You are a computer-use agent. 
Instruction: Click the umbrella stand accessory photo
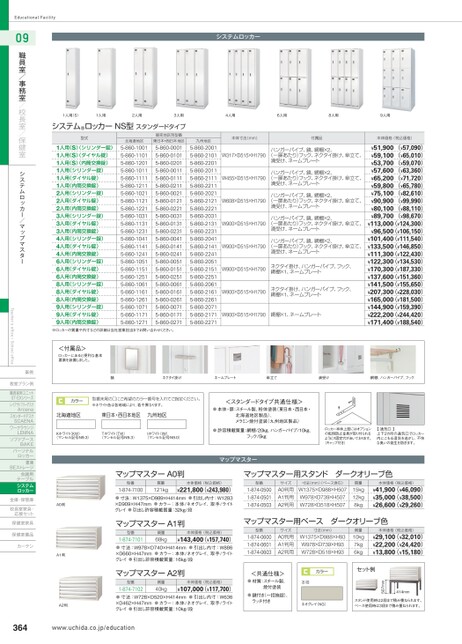[x=289, y=359]
